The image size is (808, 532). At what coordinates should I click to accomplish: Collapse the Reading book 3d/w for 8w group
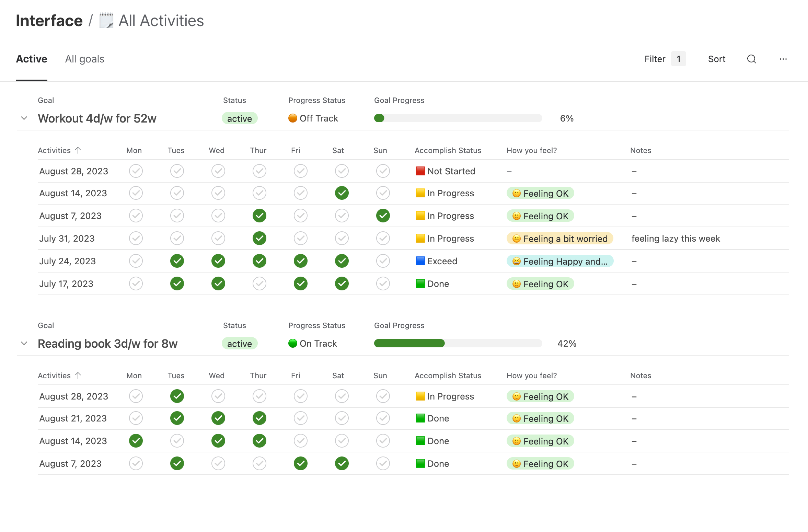coord(24,344)
